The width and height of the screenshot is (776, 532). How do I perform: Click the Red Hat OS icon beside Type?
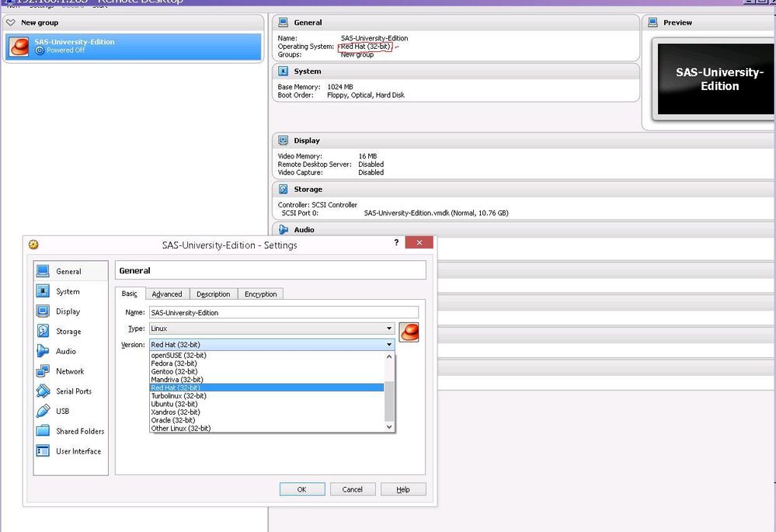click(x=409, y=332)
